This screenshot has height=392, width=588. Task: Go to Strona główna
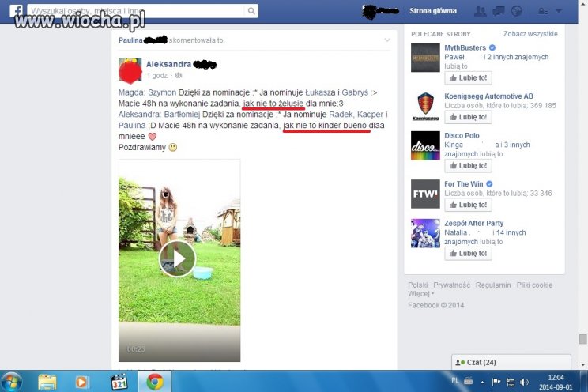tap(433, 11)
